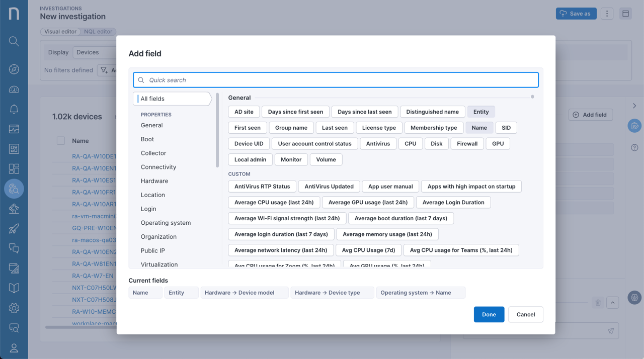Select Location in properties list
This screenshot has height=359, width=644.
click(x=153, y=195)
